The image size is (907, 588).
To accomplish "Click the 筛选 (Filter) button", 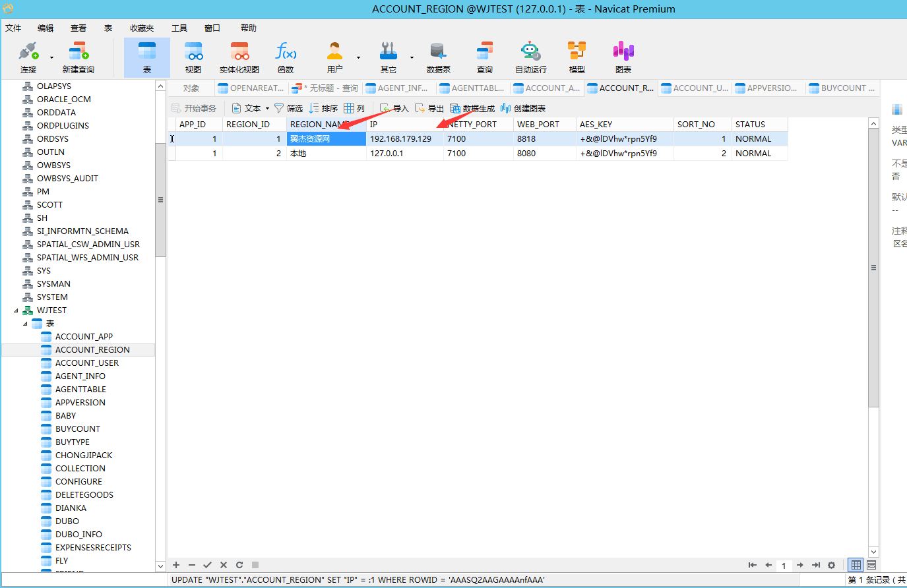I will pyautogui.click(x=288, y=108).
